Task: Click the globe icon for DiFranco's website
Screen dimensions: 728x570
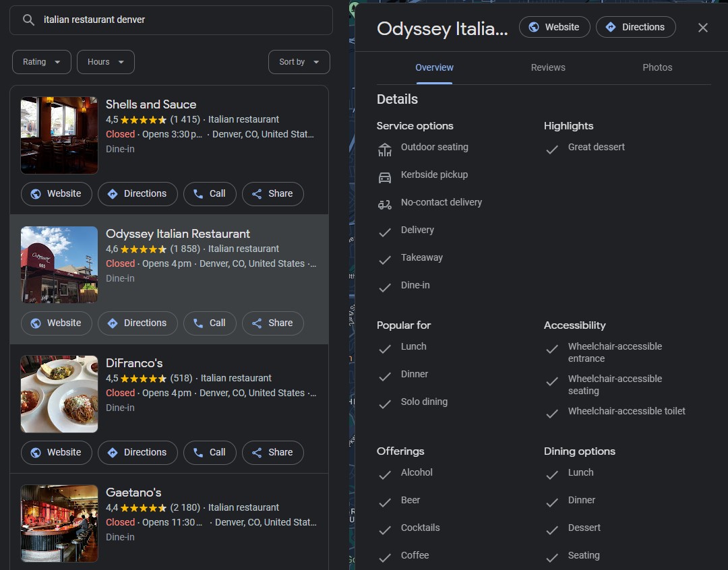Action: pos(36,453)
